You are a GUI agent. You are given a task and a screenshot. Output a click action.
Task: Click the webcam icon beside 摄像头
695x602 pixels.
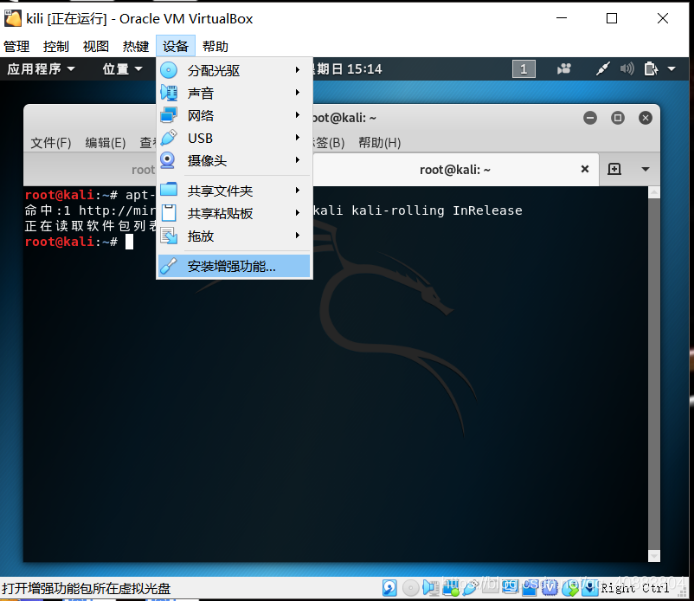[x=168, y=160]
